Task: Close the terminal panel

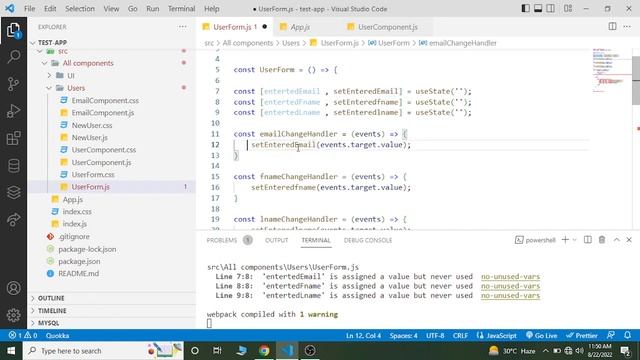Action: [629, 240]
